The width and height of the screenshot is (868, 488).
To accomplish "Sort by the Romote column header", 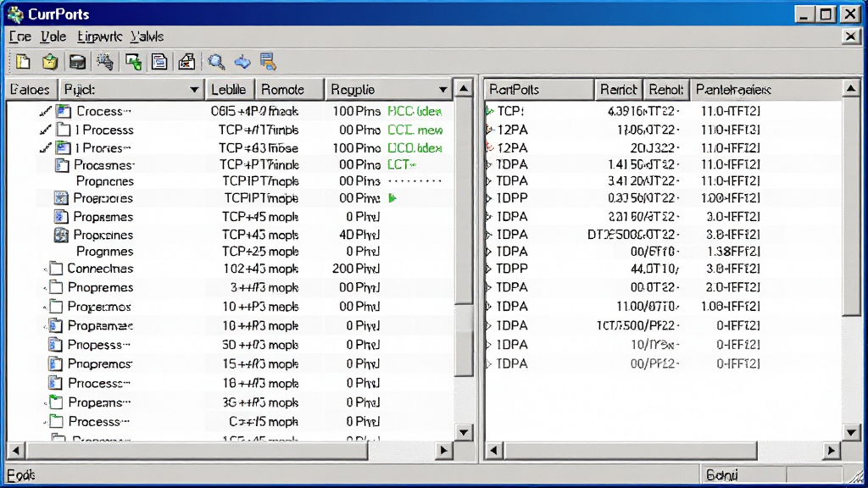I will pos(289,90).
